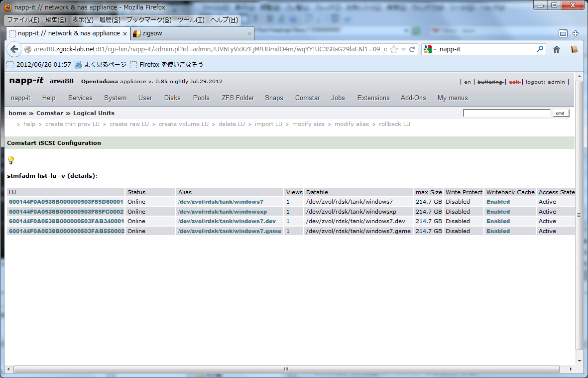Image resolution: width=588 pixels, height=378 pixels.
Task: Open the Snaps menu
Action: [x=274, y=98]
